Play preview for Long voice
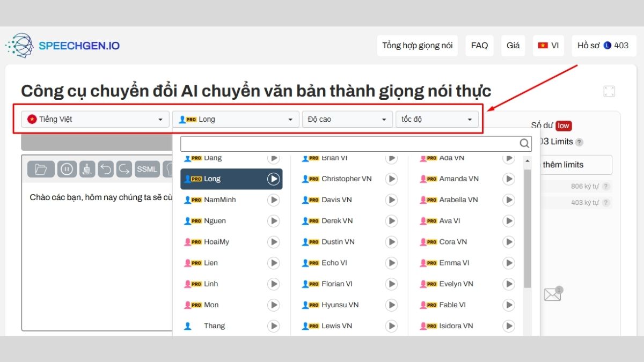Viewport: 644px width, 362px height. [274, 179]
